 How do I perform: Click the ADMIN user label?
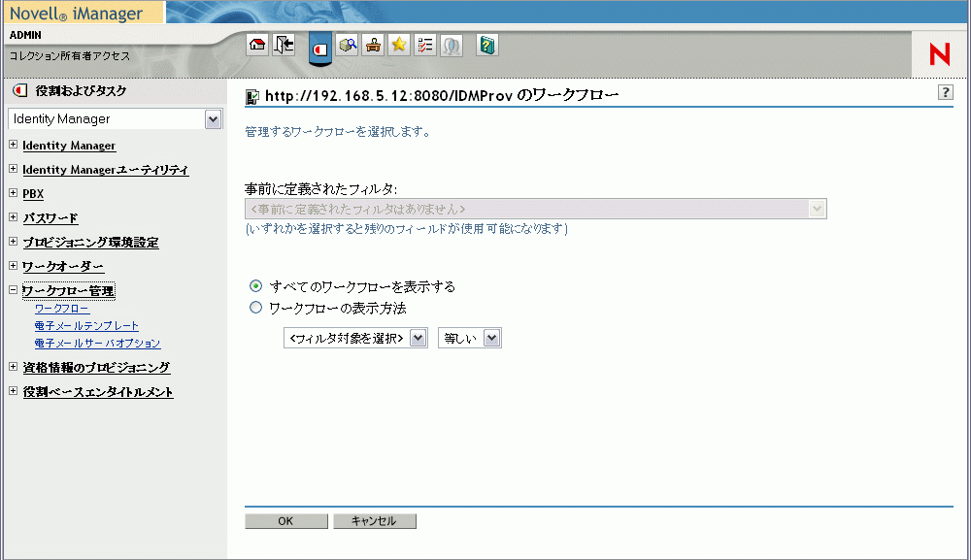tap(25, 35)
